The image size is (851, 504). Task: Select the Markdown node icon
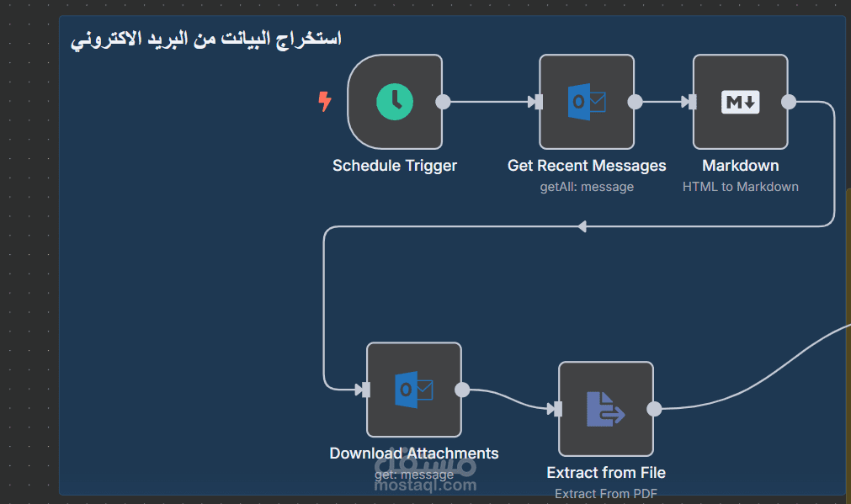tap(741, 102)
